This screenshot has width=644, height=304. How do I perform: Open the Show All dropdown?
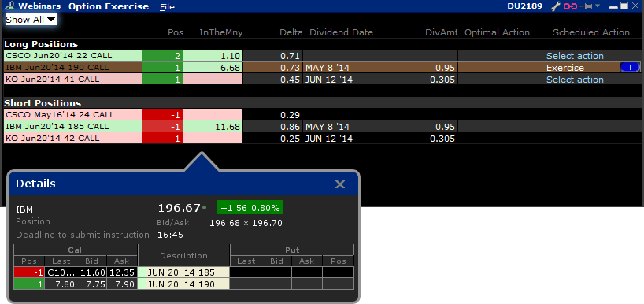click(31, 20)
